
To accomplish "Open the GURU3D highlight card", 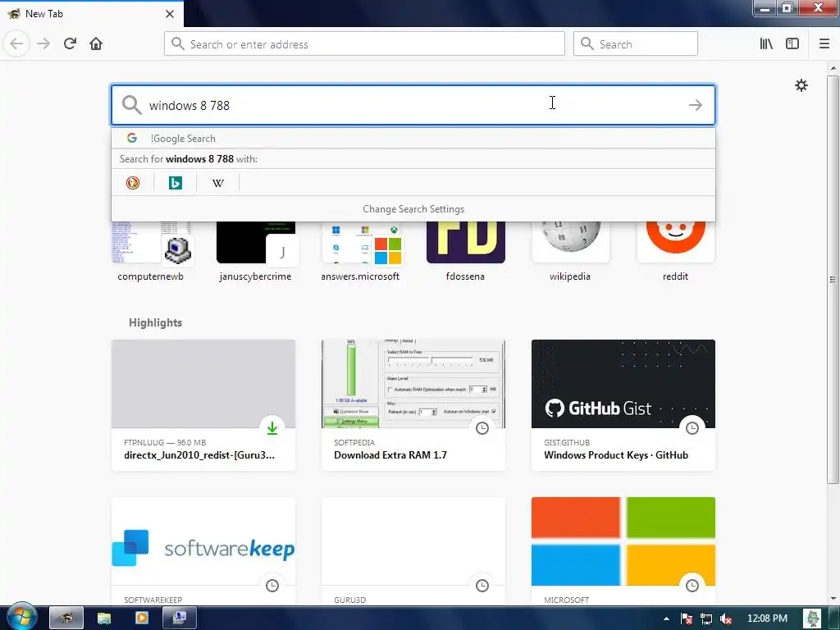I will click(413, 550).
